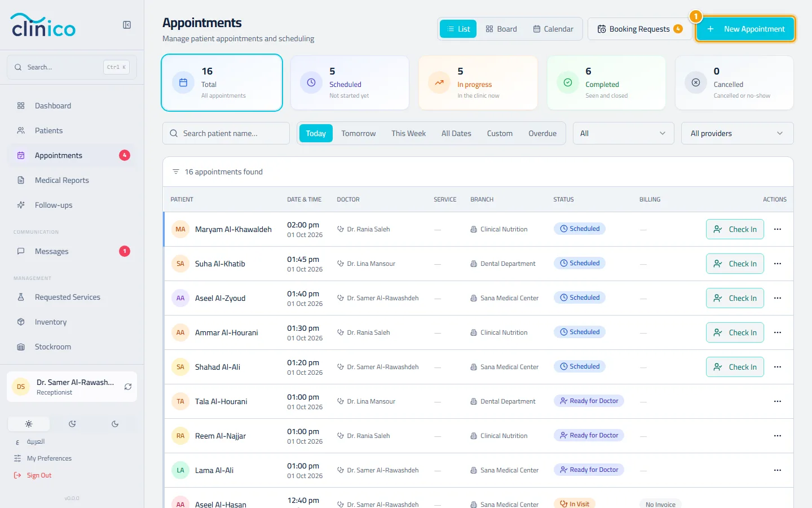This screenshot has height=508, width=812.
Task: Switch to dark theme with plain moon icon
Action: click(x=115, y=424)
